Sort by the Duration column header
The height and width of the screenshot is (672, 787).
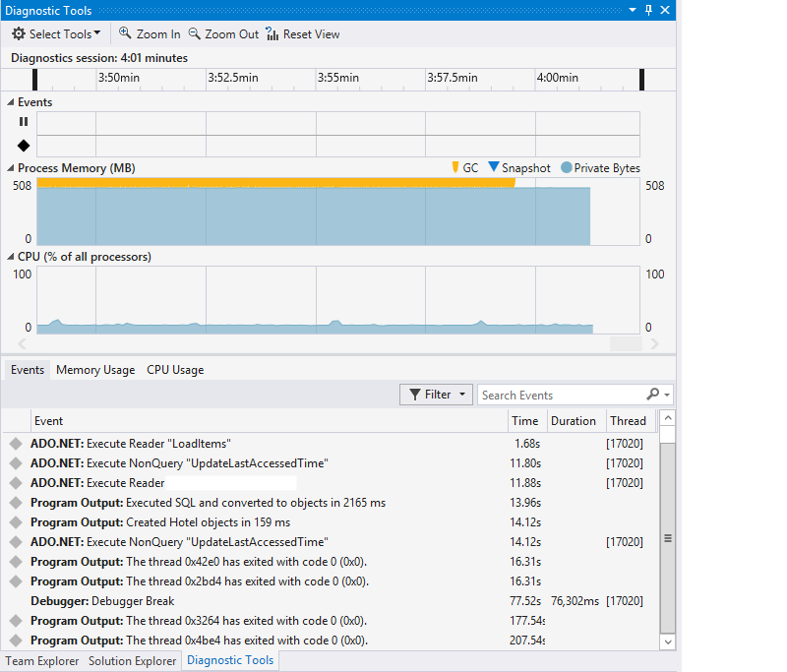576,421
